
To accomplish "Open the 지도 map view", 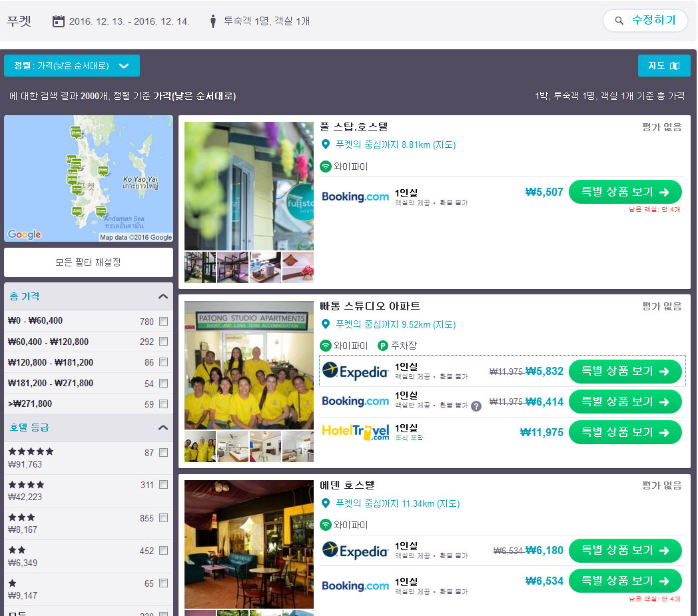I will (x=664, y=66).
